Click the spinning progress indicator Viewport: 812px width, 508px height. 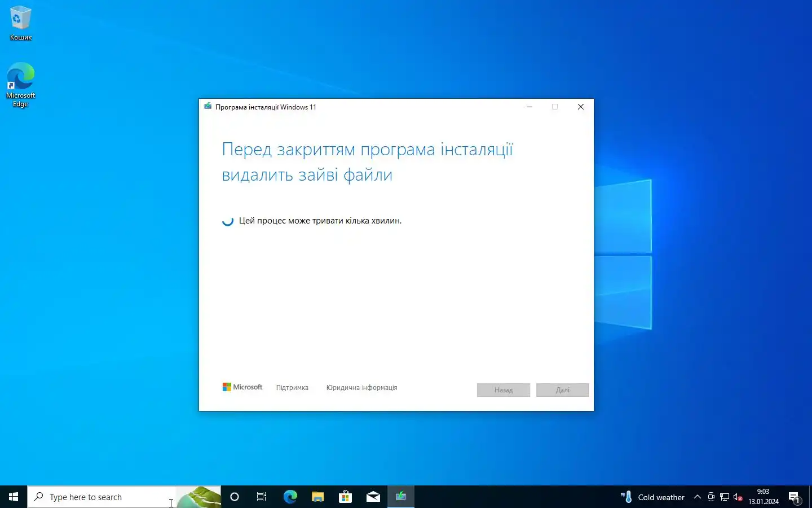click(228, 221)
